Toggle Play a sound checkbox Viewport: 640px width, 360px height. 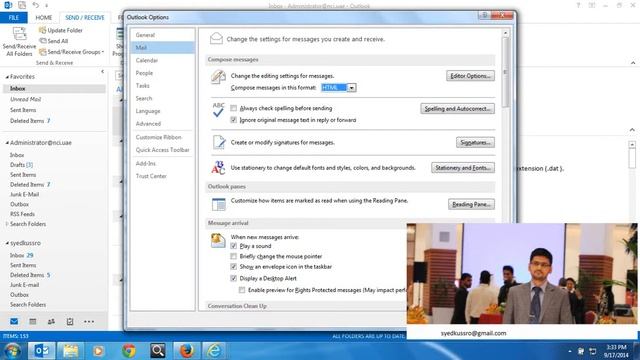(x=233, y=246)
